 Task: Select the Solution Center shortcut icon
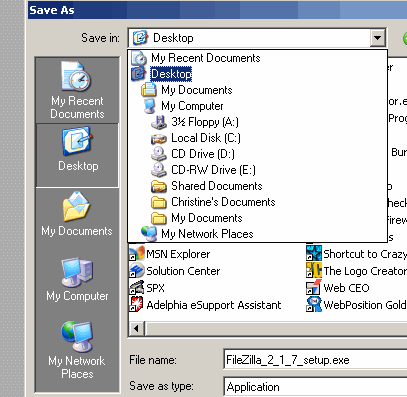(137, 270)
